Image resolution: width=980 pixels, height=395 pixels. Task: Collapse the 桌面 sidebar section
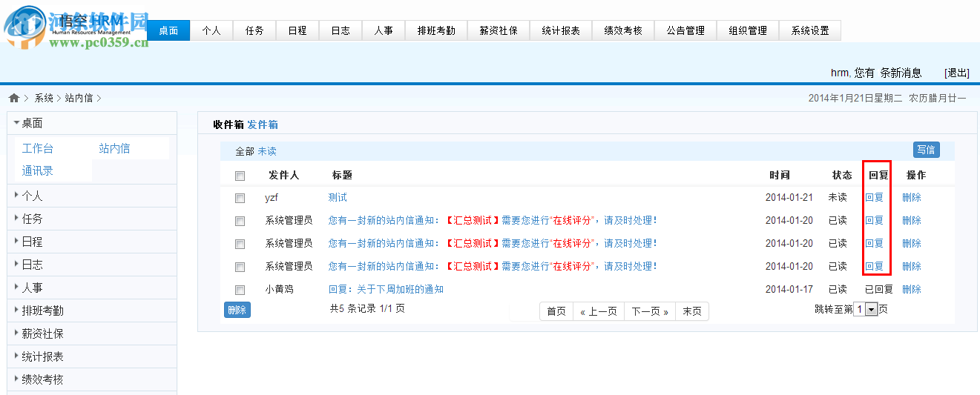tap(92, 123)
